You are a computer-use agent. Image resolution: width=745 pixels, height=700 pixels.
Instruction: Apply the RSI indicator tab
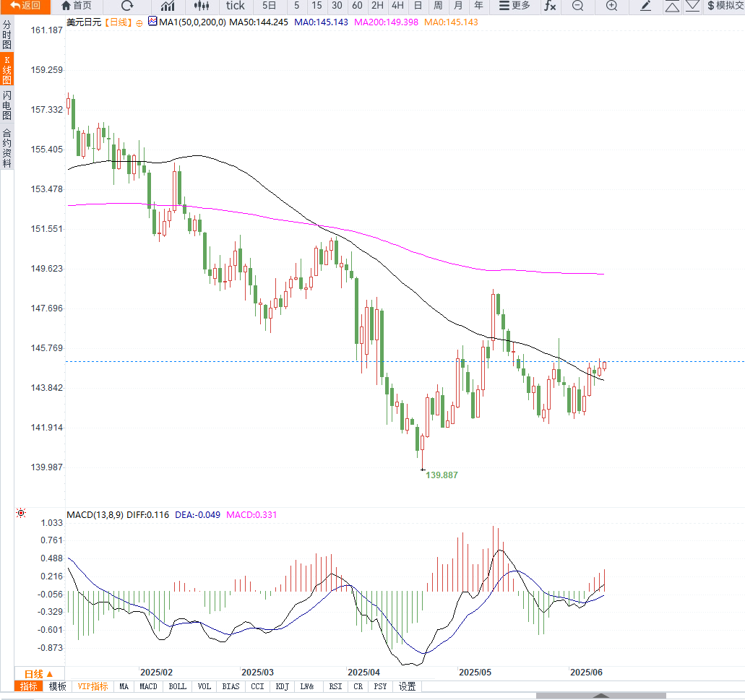point(335,687)
